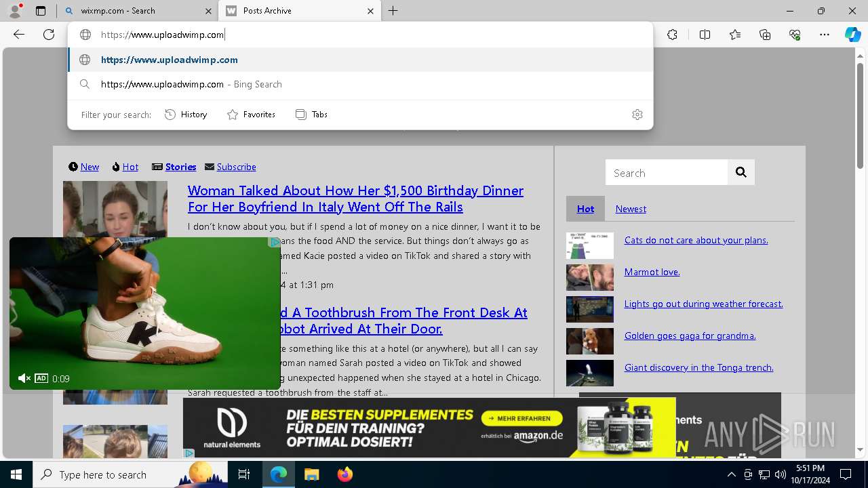Select the Newest sidebar tab

pyautogui.click(x=631, y=209)
